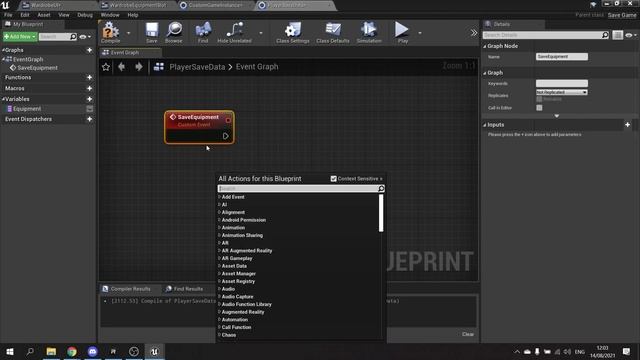Image resolution: width=640 pixels, height=360 pixels.
Task: Add input parameter with plus icon
Action: [x=627, y=124]
